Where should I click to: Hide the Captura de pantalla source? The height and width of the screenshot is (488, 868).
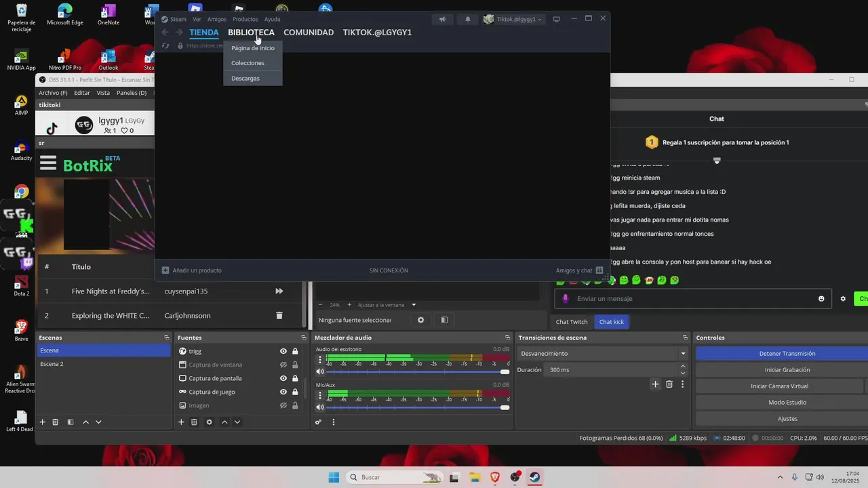coord(283,378)
